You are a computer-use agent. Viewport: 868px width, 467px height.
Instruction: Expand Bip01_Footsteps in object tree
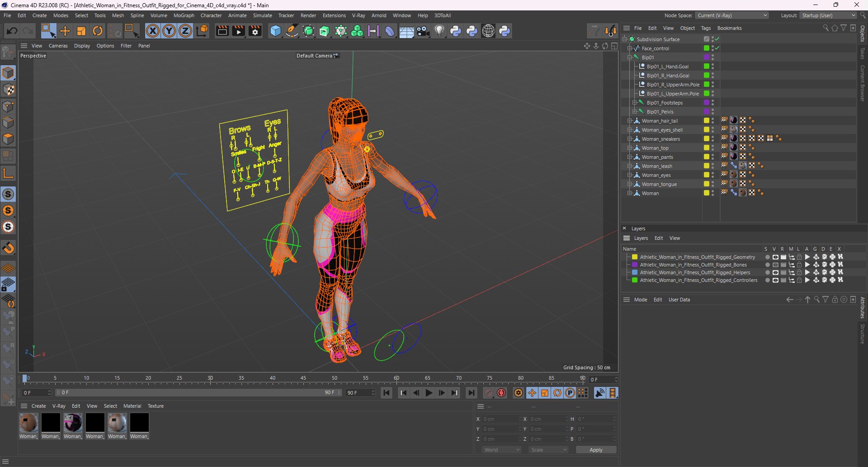[x=634, y=103]
